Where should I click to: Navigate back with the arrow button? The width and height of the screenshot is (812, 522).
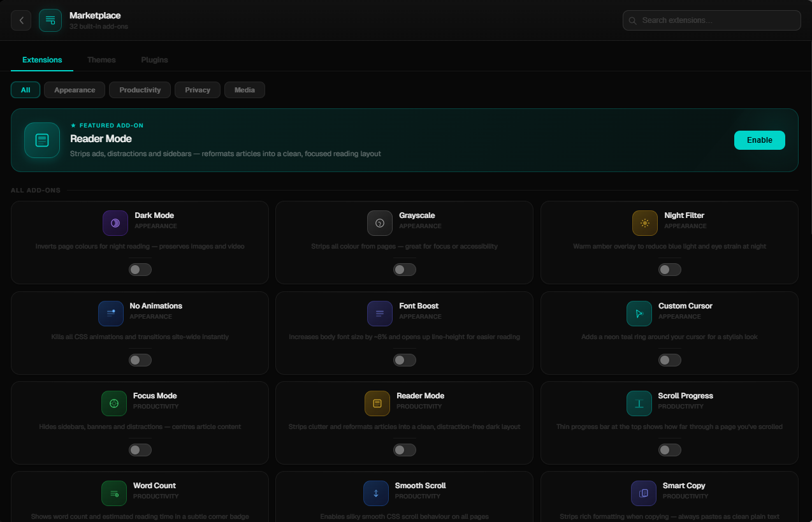point(20,20)
